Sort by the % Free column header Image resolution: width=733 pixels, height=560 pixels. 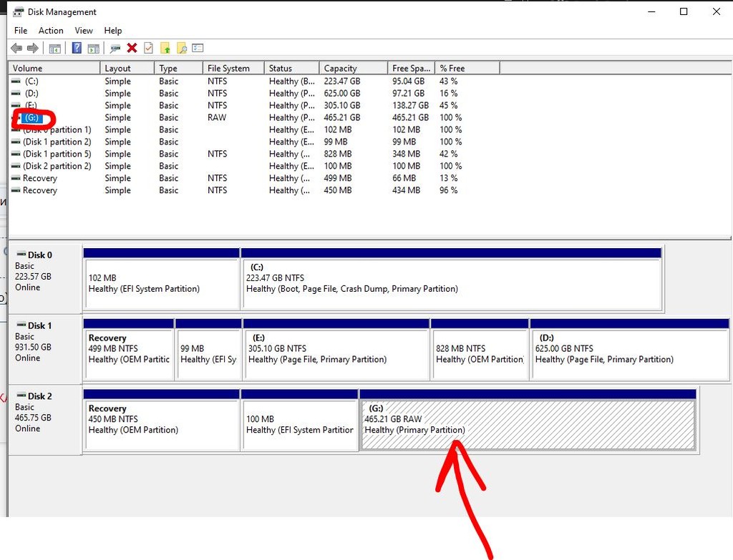click(467, 68)
